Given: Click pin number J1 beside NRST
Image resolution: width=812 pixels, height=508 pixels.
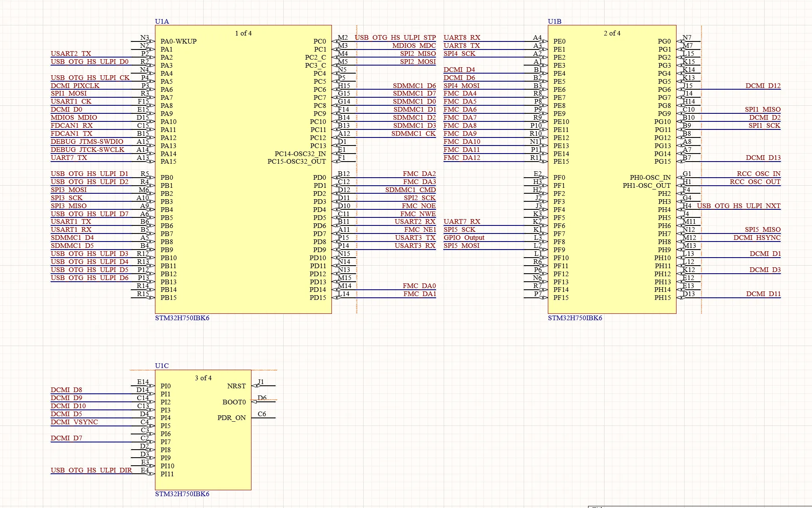Looking at the screenshot, I should pyautogui.click(x=261, y=382).
